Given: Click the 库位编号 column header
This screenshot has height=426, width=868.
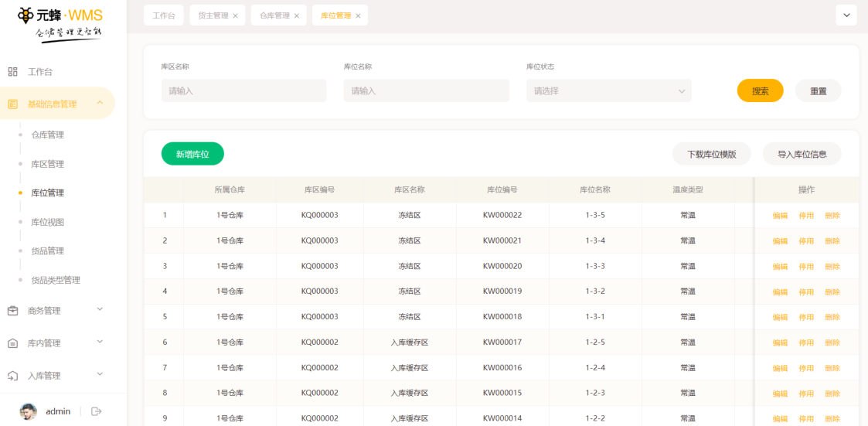Looking at the screenshot, I should pyautogui.click(x=502, y=189).
